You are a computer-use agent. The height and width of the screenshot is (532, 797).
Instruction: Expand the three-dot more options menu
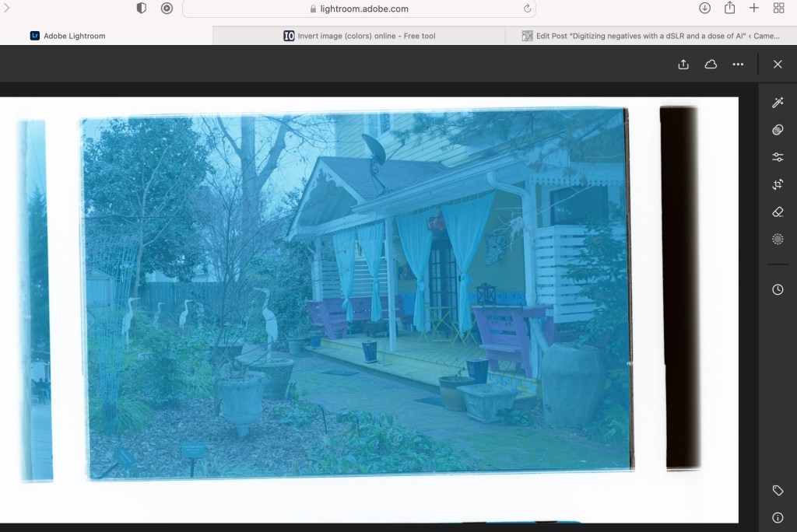738,65
